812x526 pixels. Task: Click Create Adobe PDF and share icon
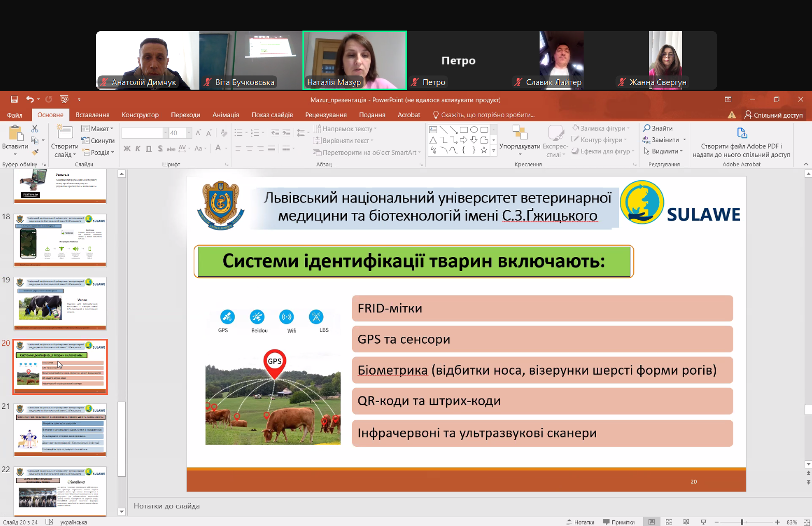(742, 133)
